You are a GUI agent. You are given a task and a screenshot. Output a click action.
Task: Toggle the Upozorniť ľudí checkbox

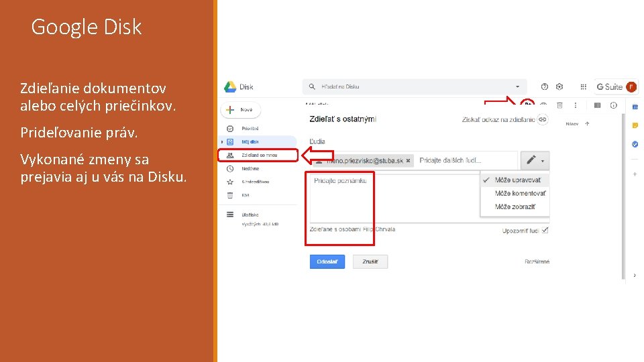click(x=545, y=230)
